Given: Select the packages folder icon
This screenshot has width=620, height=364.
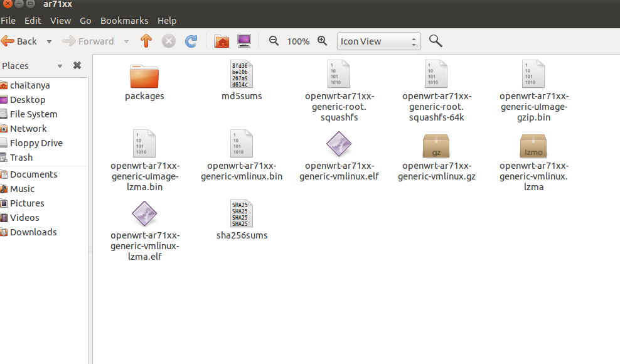Looking at the screenshot, I should click(x=144, y=76).
